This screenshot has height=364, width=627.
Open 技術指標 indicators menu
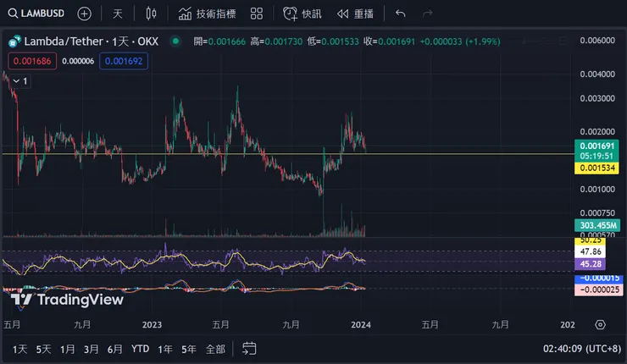[x=207, y=14]
